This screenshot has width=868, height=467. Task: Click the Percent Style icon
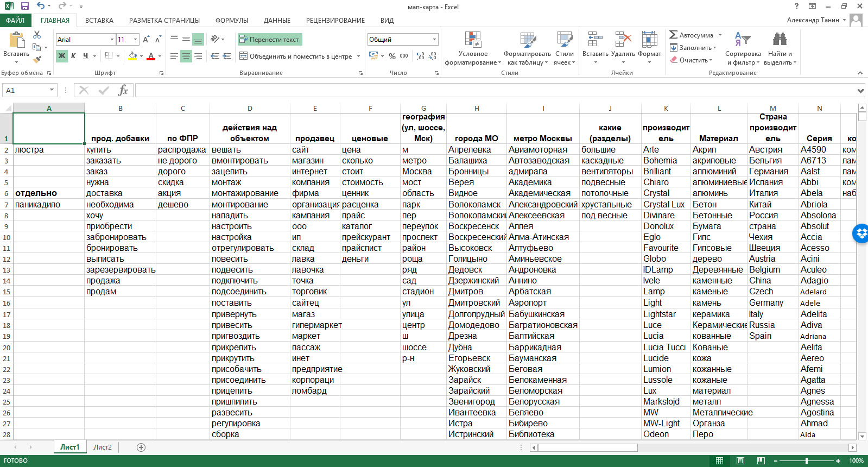click(x=392, y=56)
